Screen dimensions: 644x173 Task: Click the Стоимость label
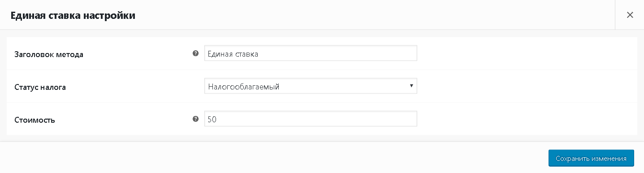35,120
